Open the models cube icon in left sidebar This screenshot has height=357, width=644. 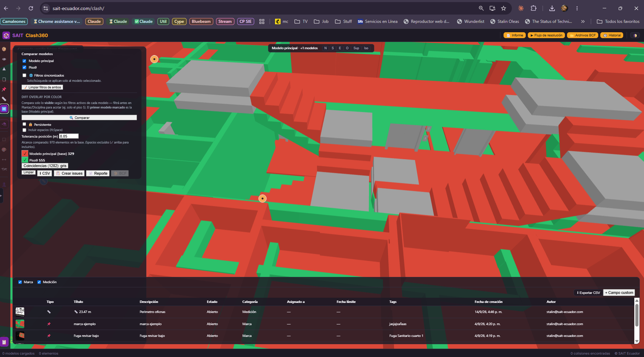click(4, 49)
